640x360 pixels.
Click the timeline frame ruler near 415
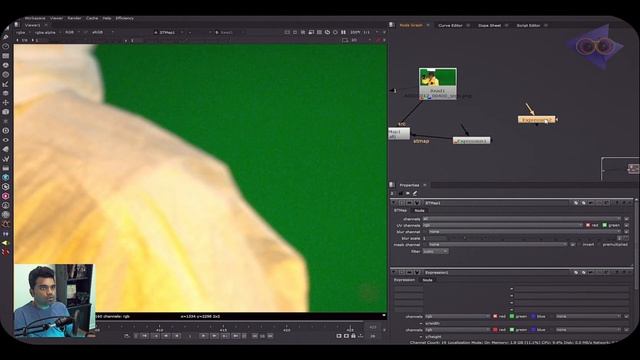click(223, 329)
